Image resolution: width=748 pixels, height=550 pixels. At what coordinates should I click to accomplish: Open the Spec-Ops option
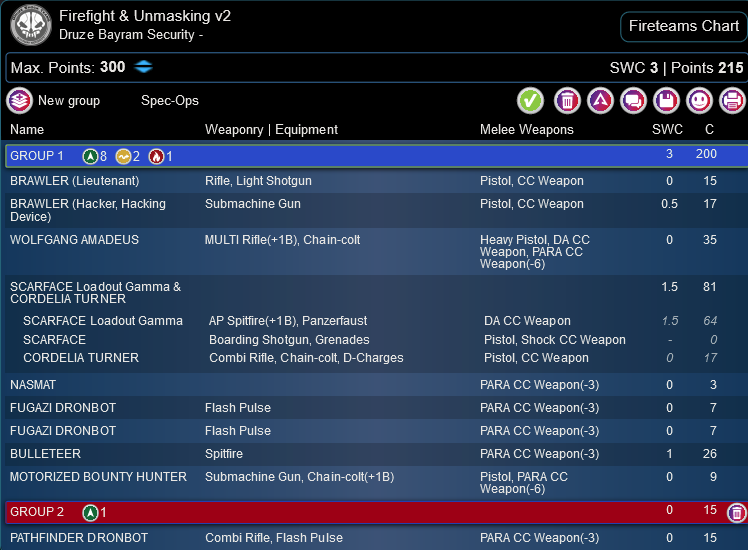click(170, 101)
